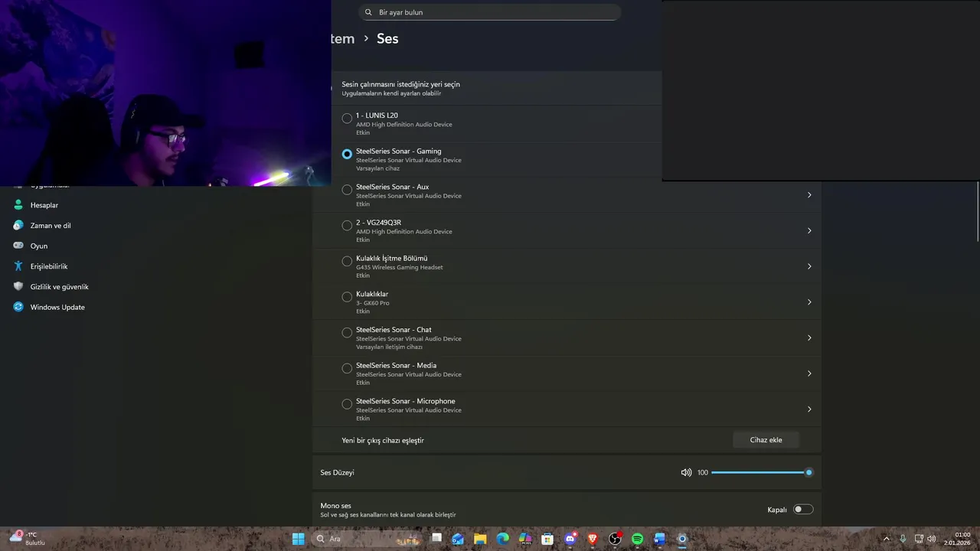The image size is (980, 551).
Task: Open Windows Update section
Action: 57,307
